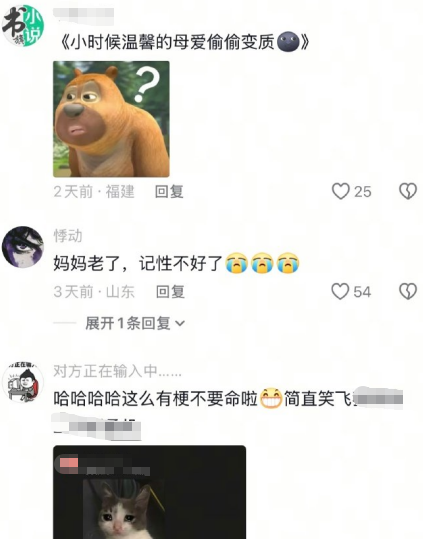This screenshot has height=539, width=423.
Task: Like the bear meme comment with 25 likes
Action: (x=341, y=191)
